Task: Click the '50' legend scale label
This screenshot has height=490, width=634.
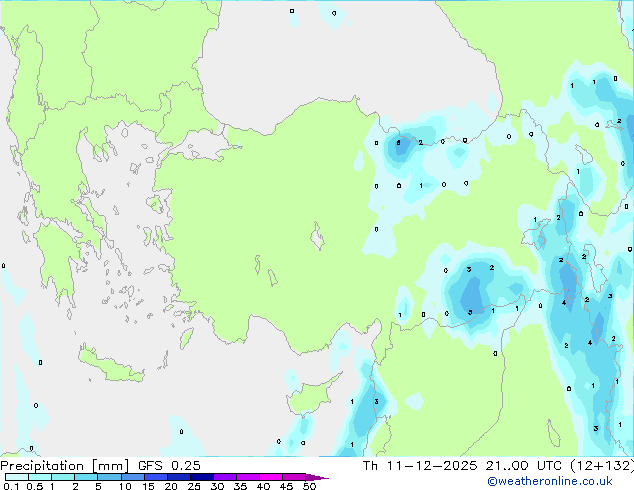Action: coord(309,486)
